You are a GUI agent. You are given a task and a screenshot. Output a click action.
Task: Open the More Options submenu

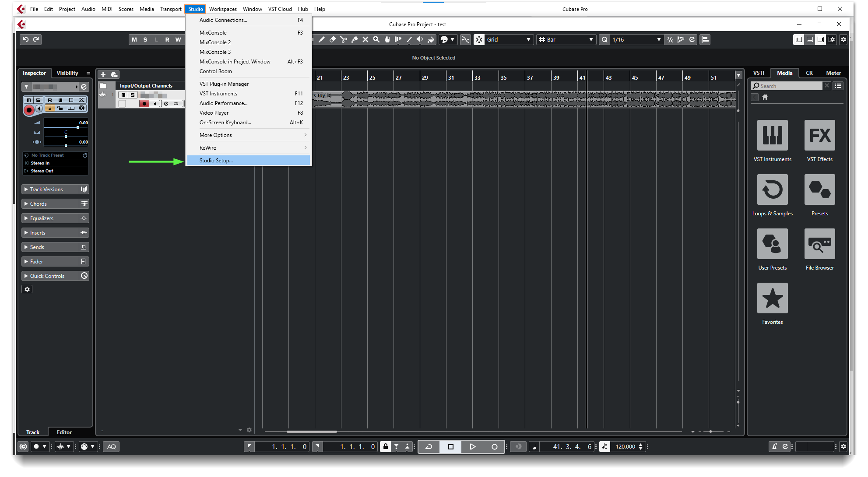coord(249,135)
